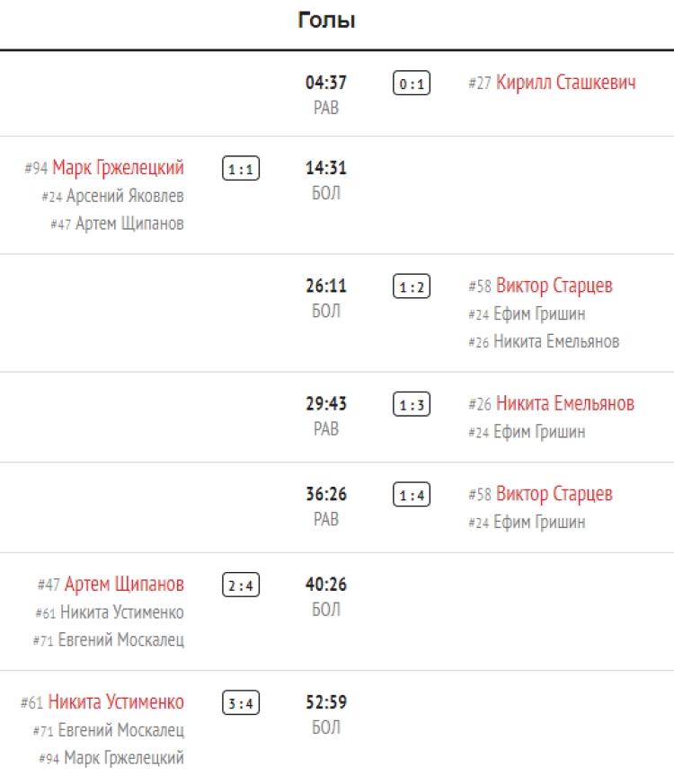Open Ефим Гришин assist on the 1:2 goal

[539, 314]
